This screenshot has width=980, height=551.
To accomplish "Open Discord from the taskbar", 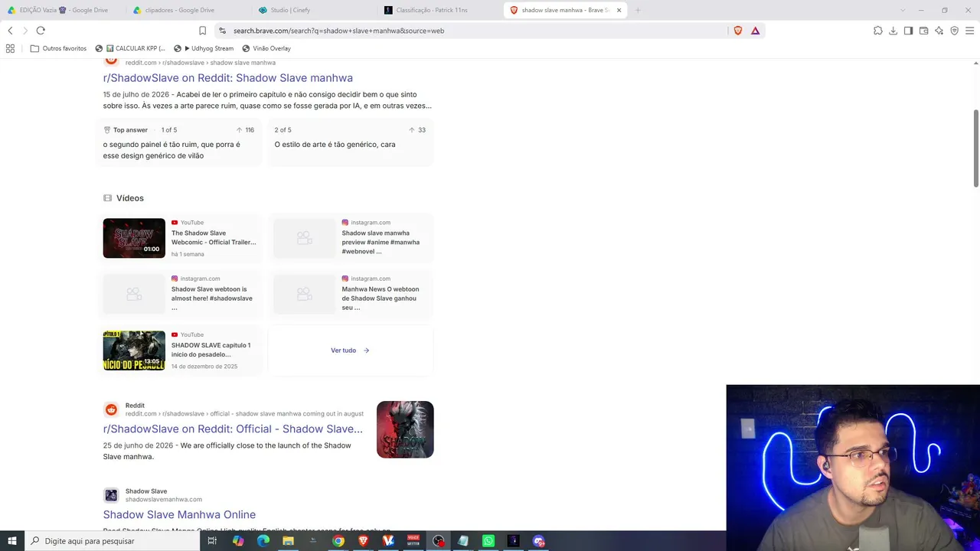I will point(539,541).
